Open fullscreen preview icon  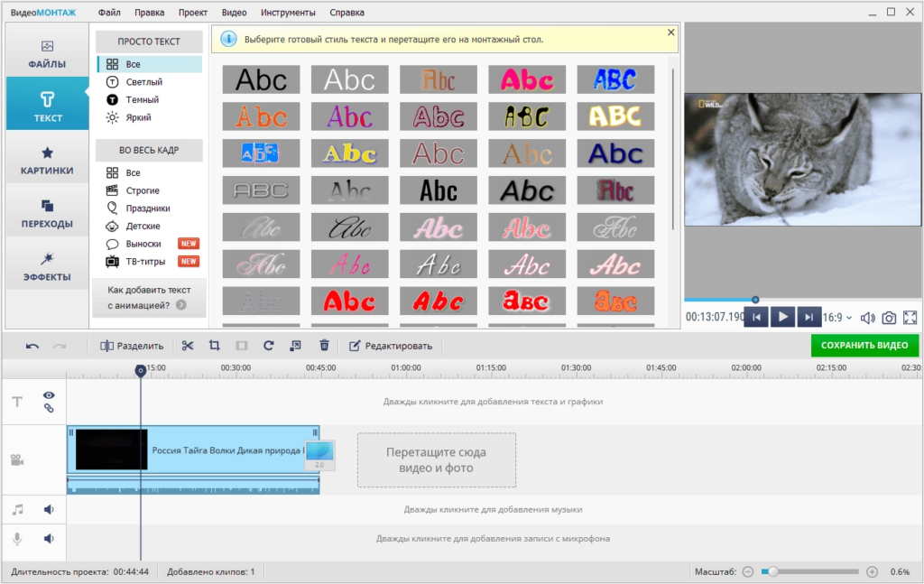[x=910, y=319]
